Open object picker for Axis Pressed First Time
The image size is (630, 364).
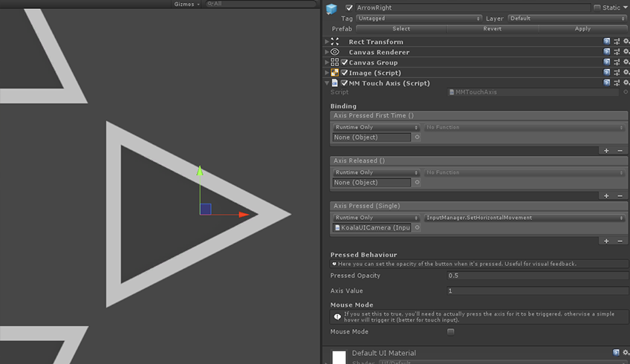point(417,137)
